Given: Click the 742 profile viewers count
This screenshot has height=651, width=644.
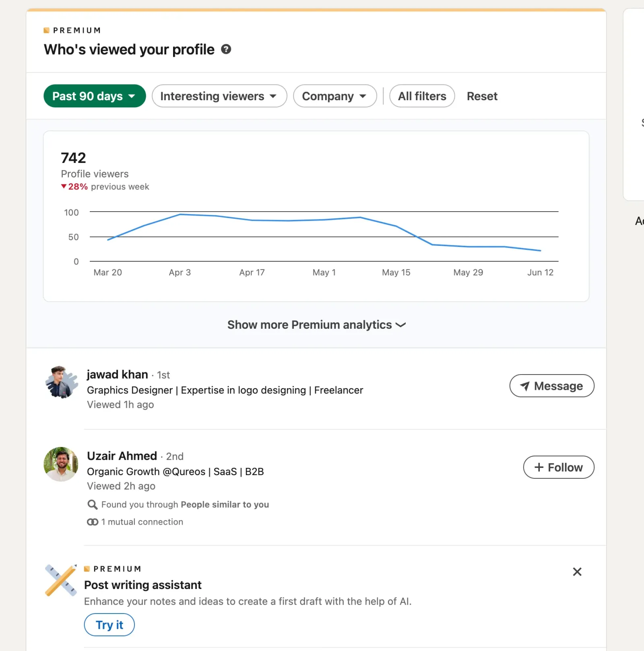Looking at the screenshot, I should coord(73,158).
